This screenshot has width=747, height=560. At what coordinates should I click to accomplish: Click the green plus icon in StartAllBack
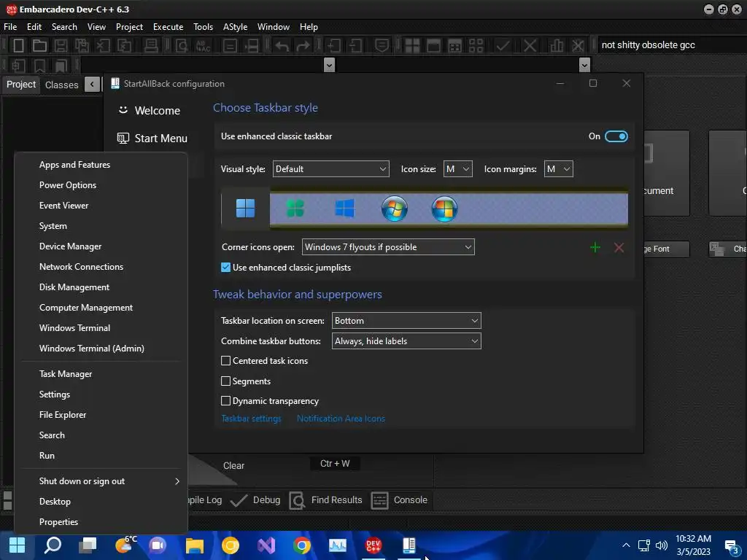(595, 248)
